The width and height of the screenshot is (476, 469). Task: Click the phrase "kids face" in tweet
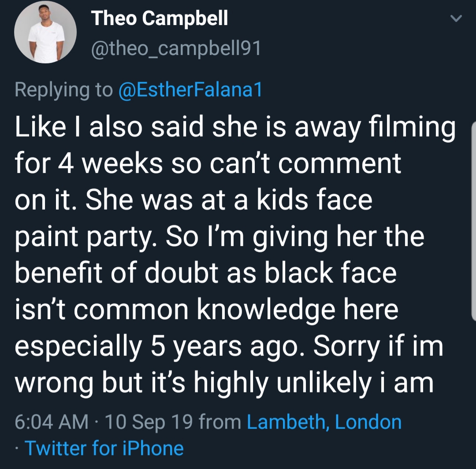(x=315, y=200)
